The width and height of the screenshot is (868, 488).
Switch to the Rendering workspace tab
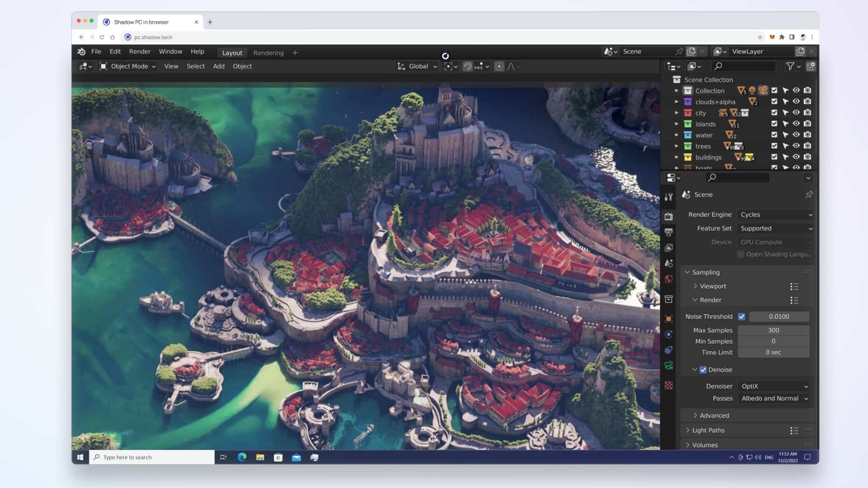pyautogui.click(x=268, y=53)
